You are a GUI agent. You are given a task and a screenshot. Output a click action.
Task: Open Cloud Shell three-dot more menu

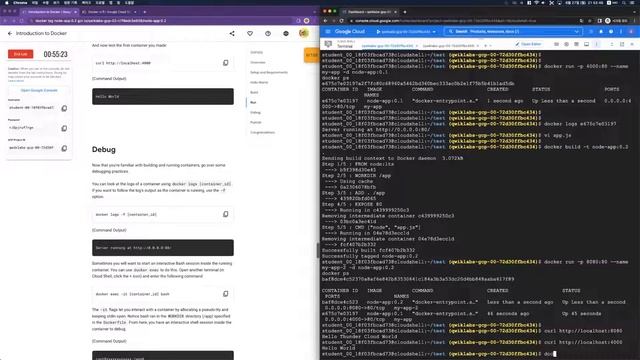pyautogui.click(x=597, y=44)
